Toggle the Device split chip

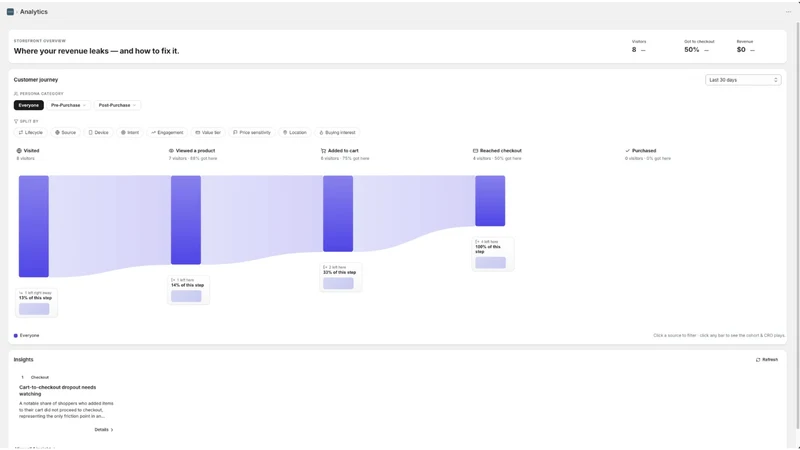(98, 133)
